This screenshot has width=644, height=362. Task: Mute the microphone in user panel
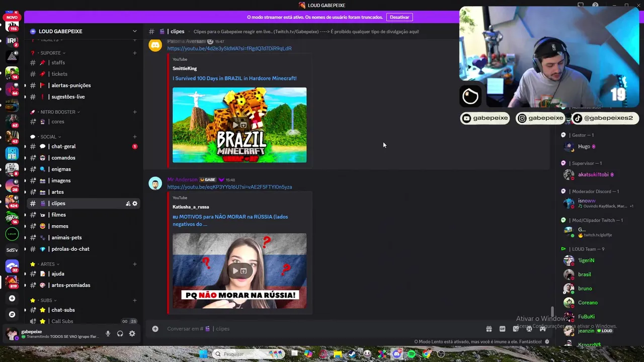tap(108, 334)
